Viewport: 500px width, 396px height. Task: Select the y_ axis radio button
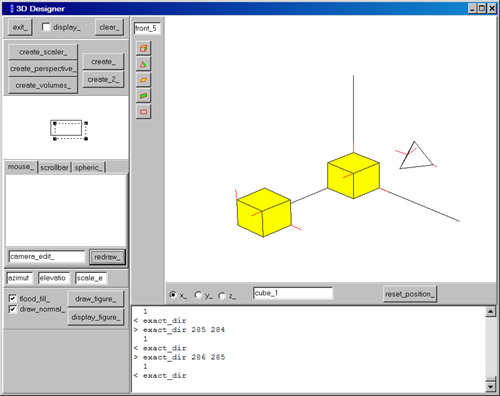click(x=198, y=295)
